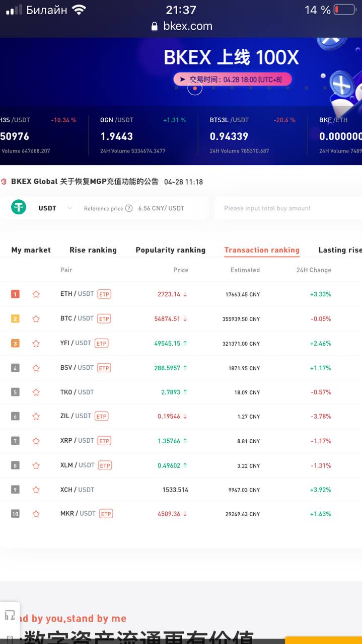Click the 6.56 CNY/ USDT reference price
This screenshot has height=644, width=362.
(x=161, y=208)
